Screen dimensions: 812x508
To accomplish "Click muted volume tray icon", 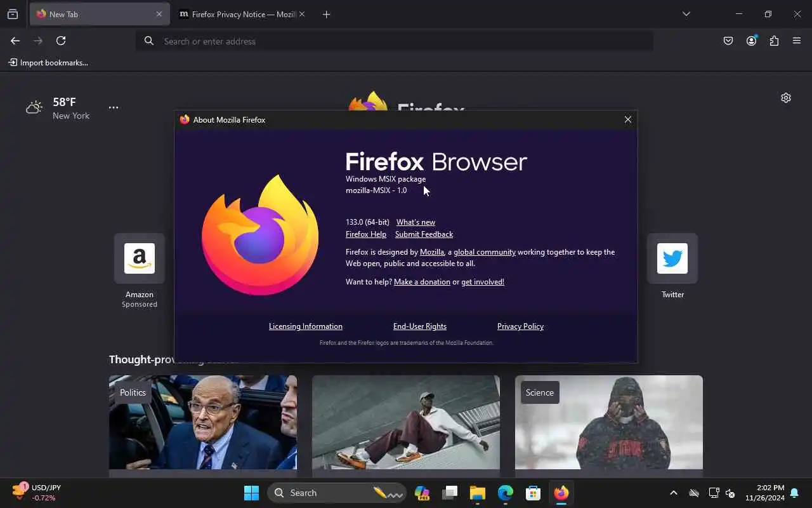I will (x=730, y=493).
